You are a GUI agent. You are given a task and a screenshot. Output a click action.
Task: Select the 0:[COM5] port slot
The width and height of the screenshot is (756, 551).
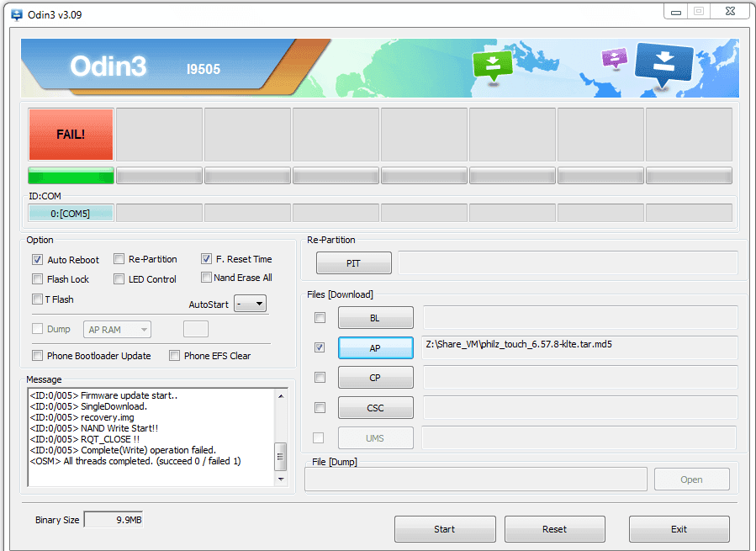(71, 214)
